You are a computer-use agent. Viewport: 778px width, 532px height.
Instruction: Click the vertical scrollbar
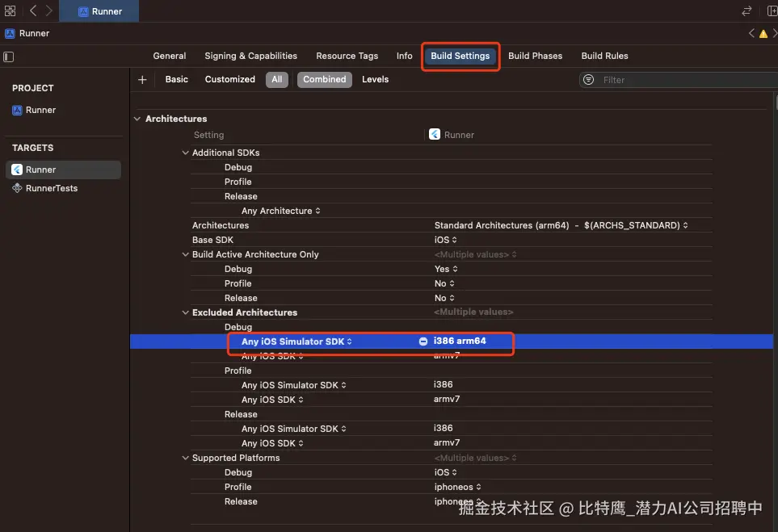(x=776, y=102)
